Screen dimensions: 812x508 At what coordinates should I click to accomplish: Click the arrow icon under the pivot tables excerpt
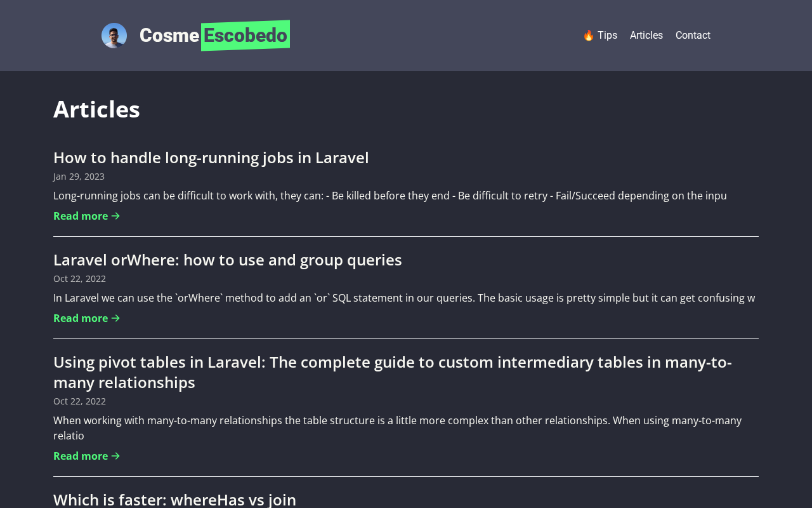115,456
